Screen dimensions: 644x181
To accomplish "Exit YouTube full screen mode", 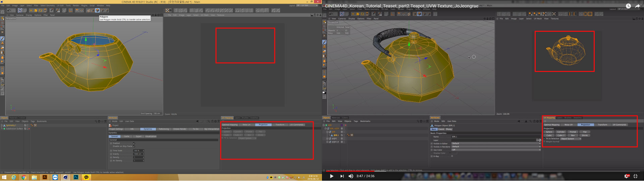I will click(x=635, y=176).
